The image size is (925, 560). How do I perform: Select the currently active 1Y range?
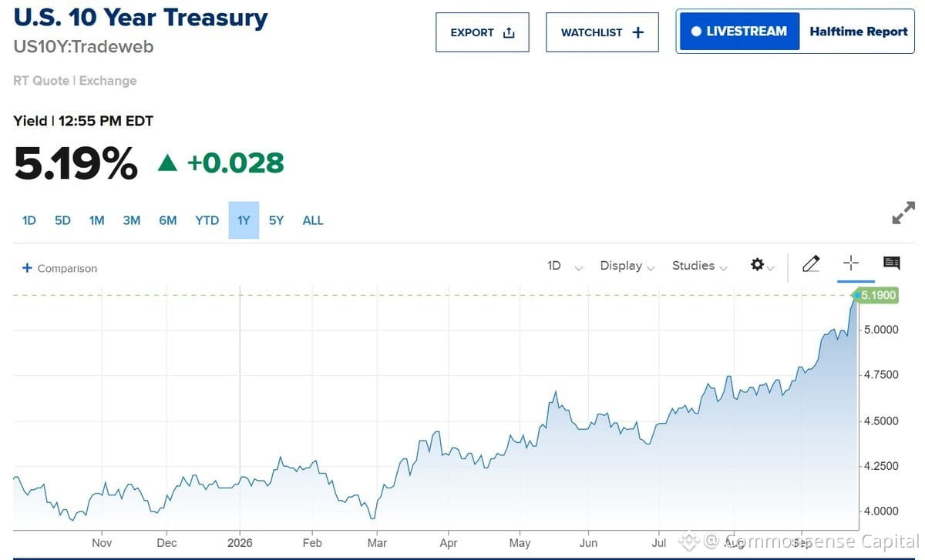pos(244,220)
